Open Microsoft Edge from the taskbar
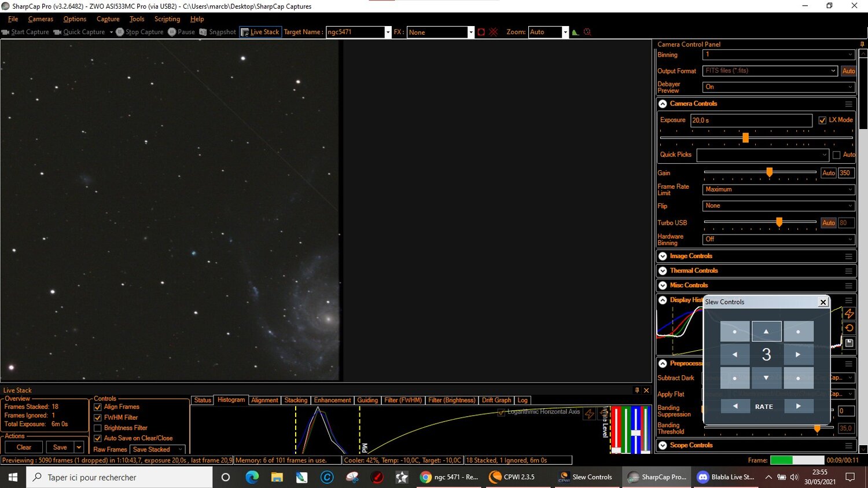 [252, 477]
